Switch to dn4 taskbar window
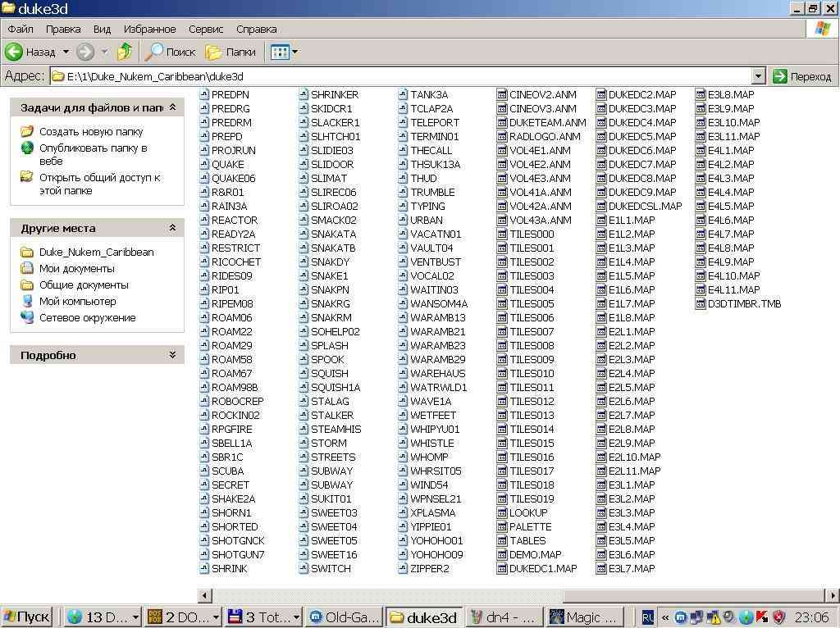The height and width of the screenshot is (628, 840). pos(504,617)
